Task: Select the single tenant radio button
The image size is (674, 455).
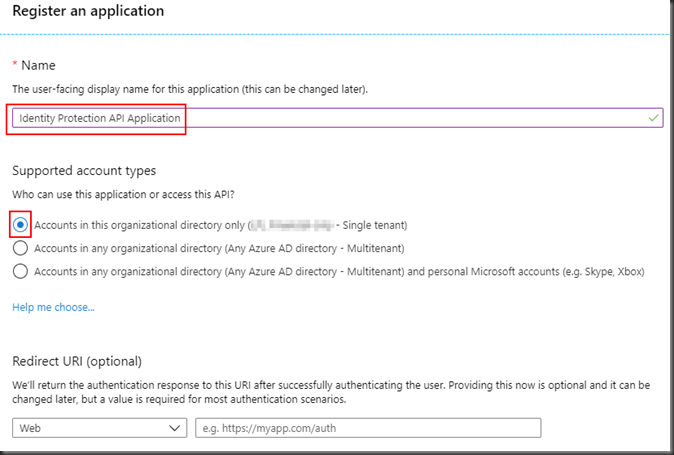Action: click(x=21, y=224)
